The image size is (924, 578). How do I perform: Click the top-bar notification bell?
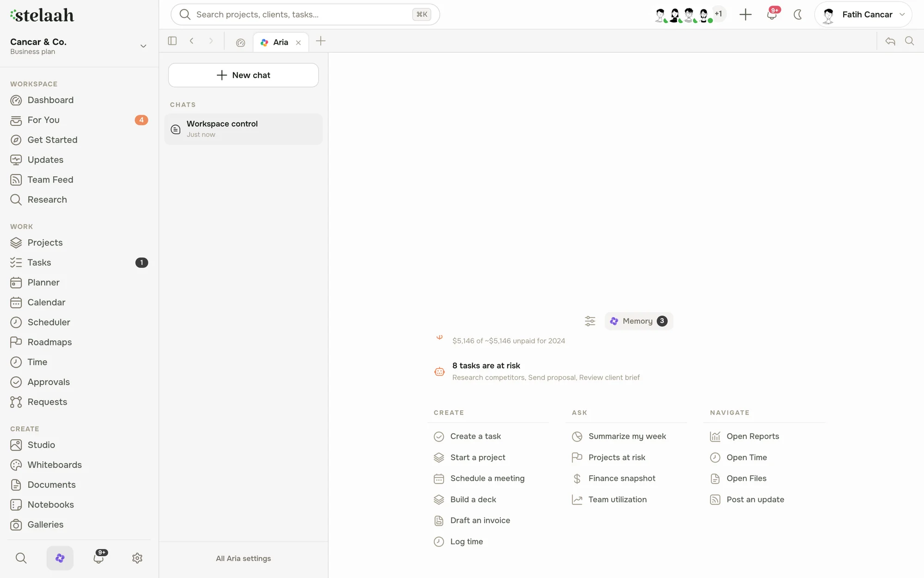[772, 14]
